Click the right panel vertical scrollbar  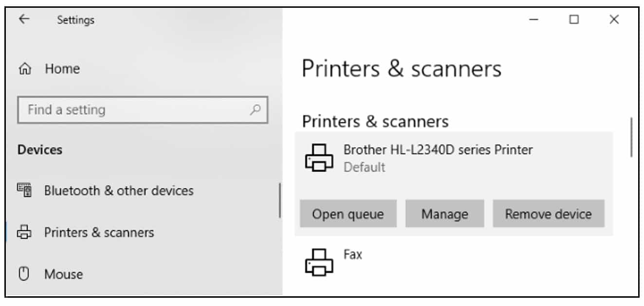point(632,137)
